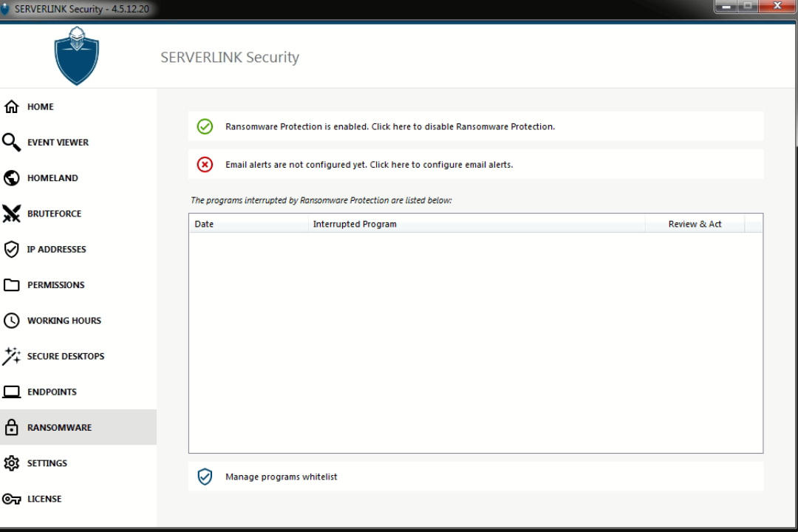
Task: Click the License key icon
Action: (x=12, y=499)
